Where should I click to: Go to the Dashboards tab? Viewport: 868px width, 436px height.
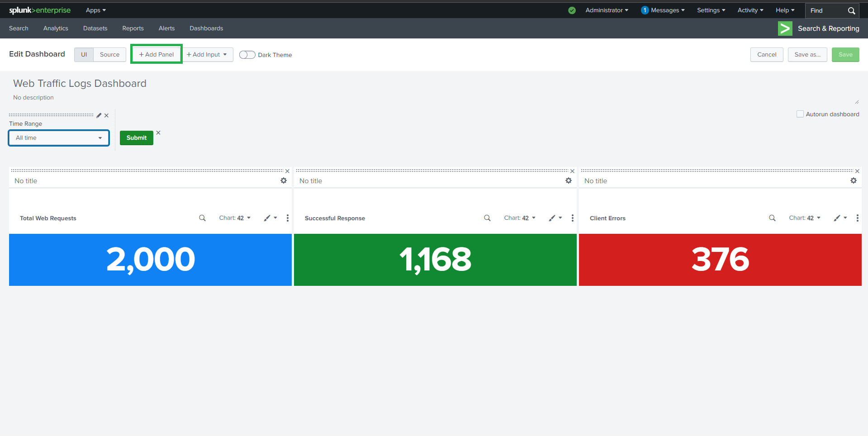[x=206, y=28]
